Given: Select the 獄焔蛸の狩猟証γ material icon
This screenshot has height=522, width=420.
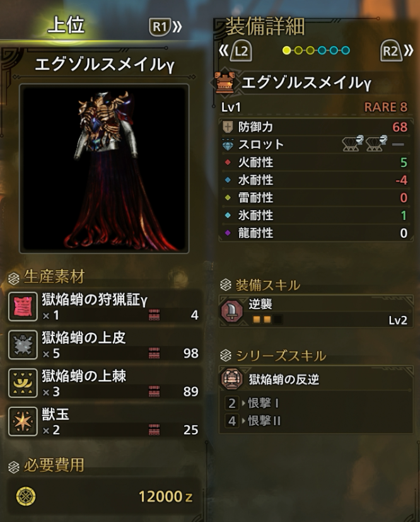Looking at the screenshot, I should click(x=23, y=306).
